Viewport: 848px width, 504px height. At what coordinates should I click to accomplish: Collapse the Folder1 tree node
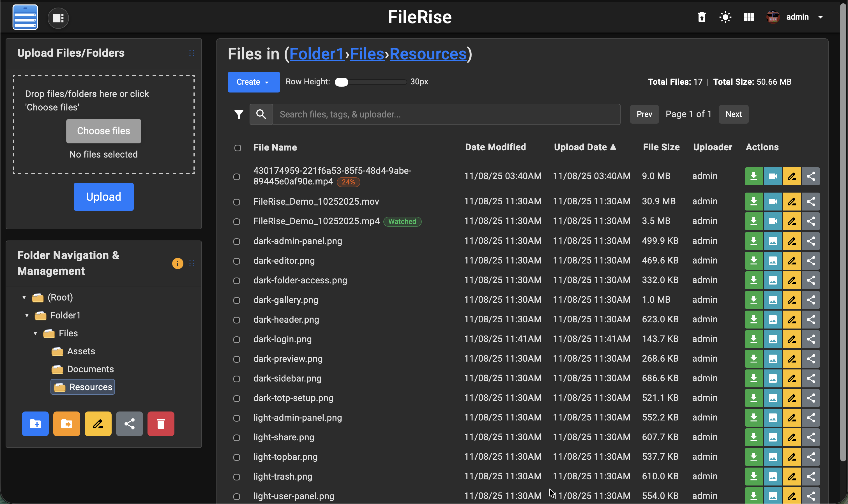(27, 315)
